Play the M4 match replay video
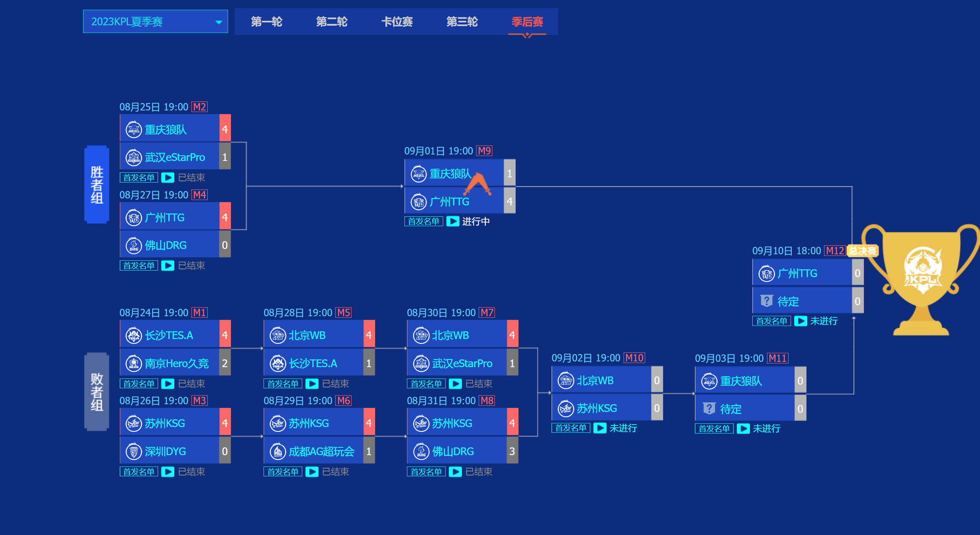Viewport: 980px width, 535px height. [x=168, y=266]
